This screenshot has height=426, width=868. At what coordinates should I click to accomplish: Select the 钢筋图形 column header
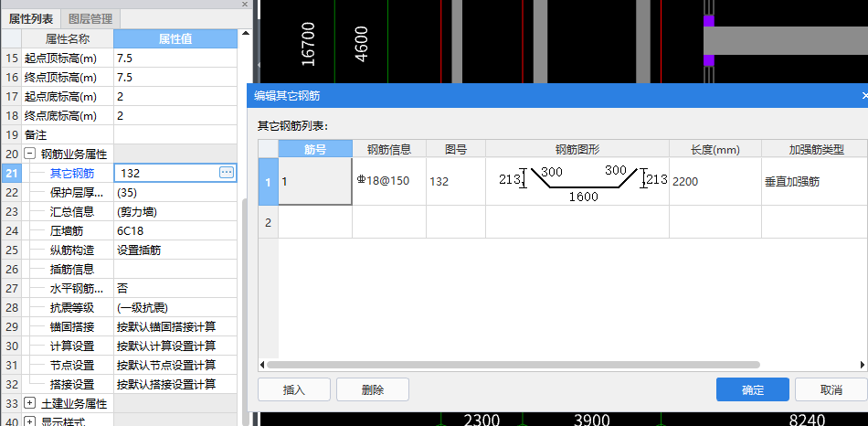(577, 149)
